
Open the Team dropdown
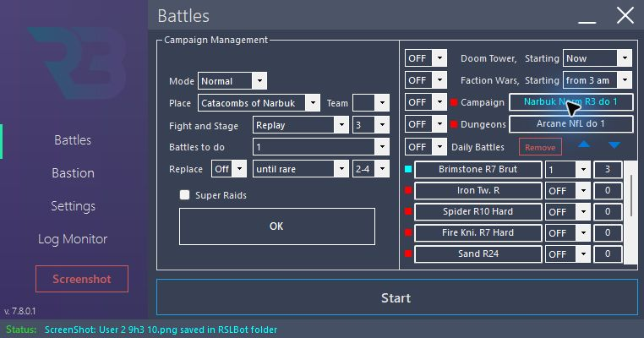click(371, 103)
